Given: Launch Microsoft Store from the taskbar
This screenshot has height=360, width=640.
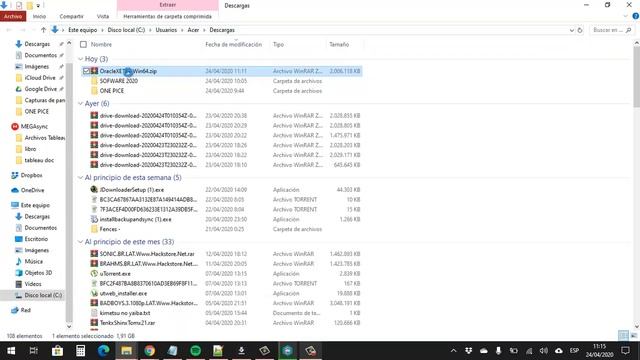Looking at the screenshot, I should (x=57, y=351).
